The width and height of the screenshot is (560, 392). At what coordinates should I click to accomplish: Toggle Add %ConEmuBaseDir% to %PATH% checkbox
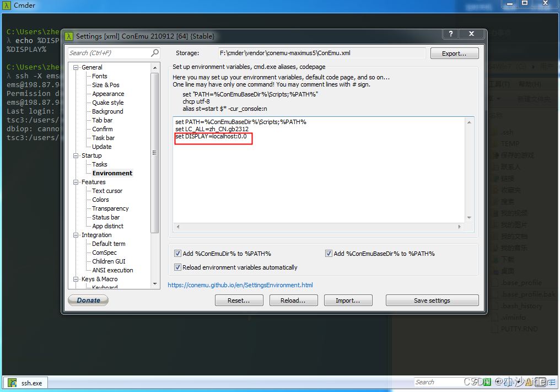pos(329,254)
